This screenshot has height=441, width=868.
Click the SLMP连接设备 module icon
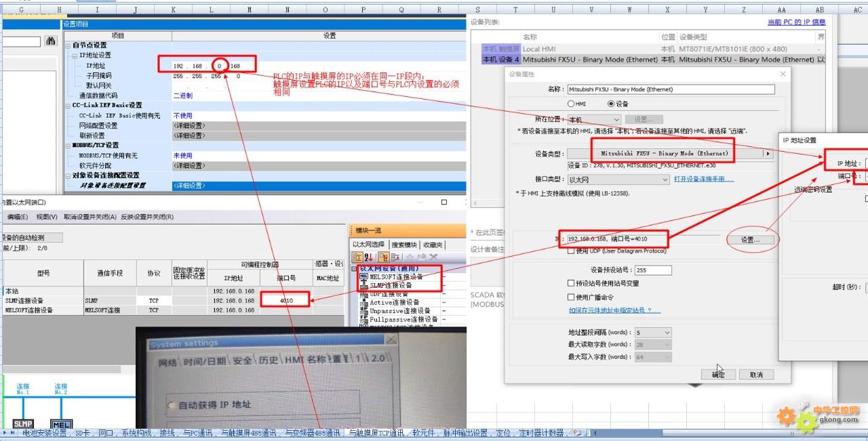click(x=364, y=285)
